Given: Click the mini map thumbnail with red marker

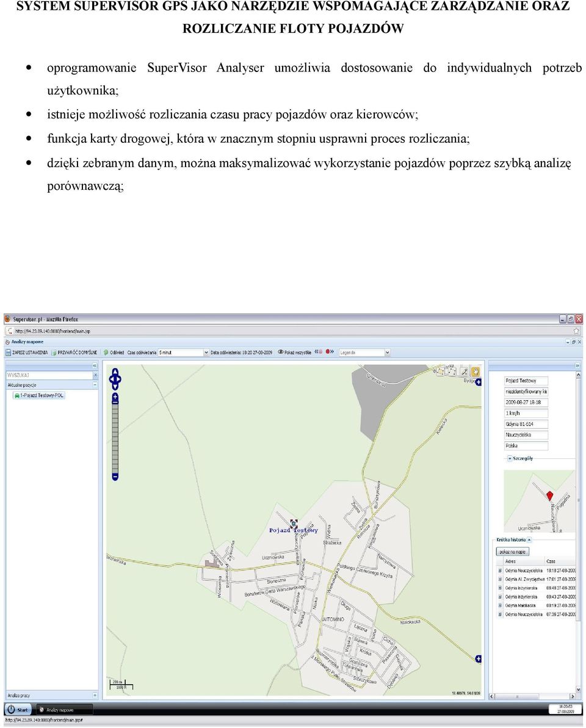Looking at the screenshot, I should [539, 501].
